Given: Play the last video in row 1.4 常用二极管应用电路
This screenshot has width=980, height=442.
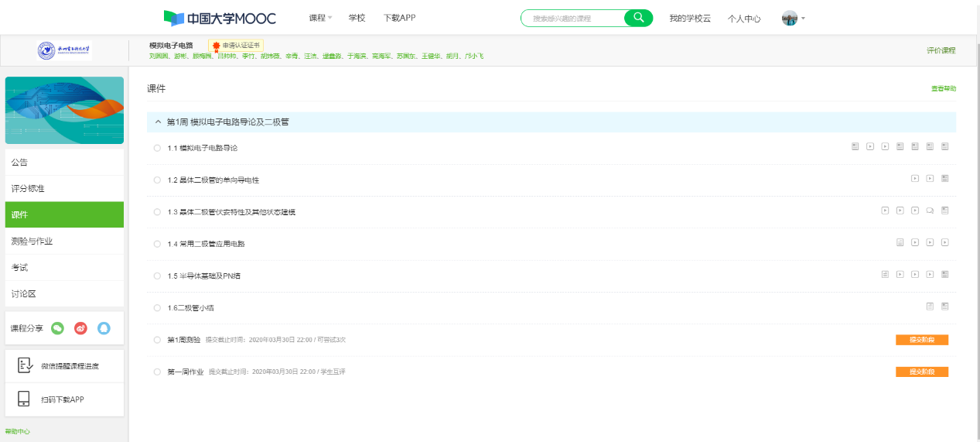Looking at the screenshot, I should [x=945, y=242].
